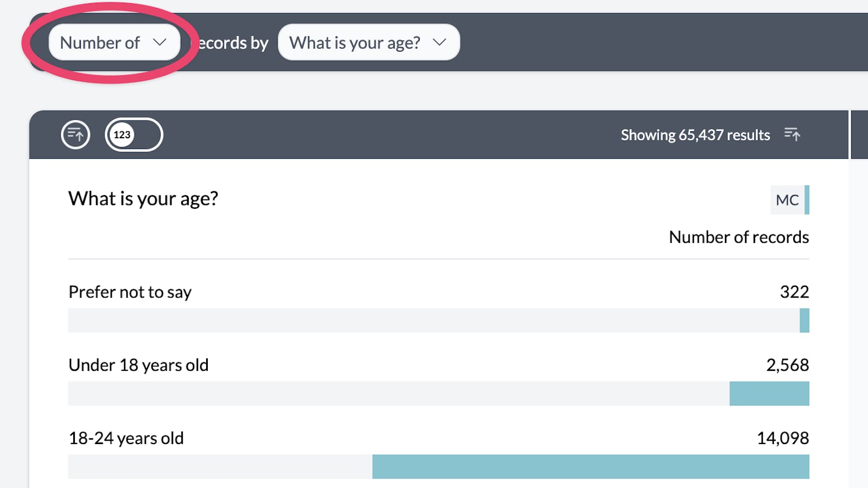Click the "What is your age?" chart heading

tap(143, 199)
